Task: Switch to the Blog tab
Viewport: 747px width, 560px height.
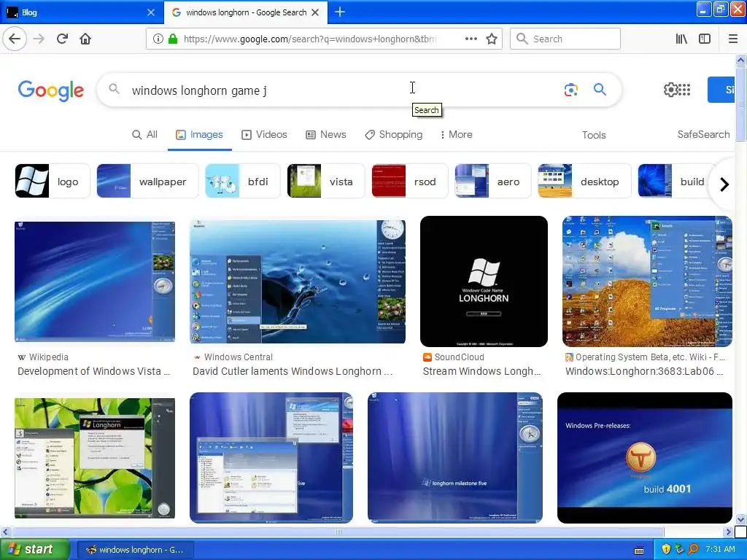Action: [81, 12]
